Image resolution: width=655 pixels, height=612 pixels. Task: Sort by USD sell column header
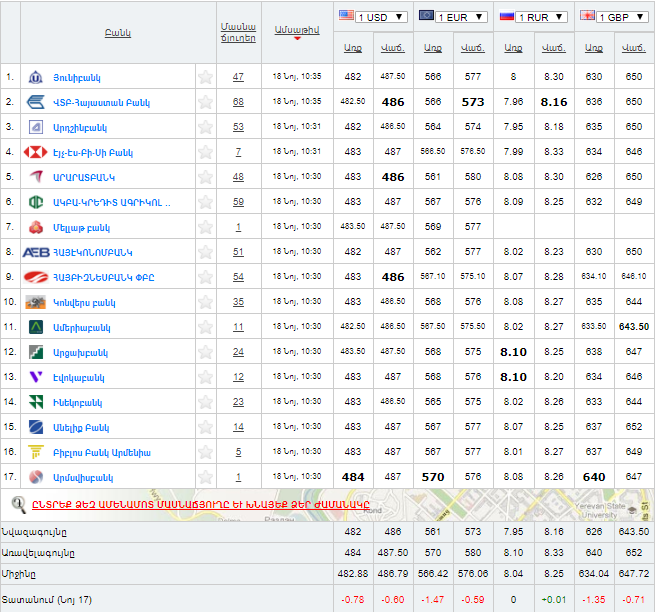(393, 48)
